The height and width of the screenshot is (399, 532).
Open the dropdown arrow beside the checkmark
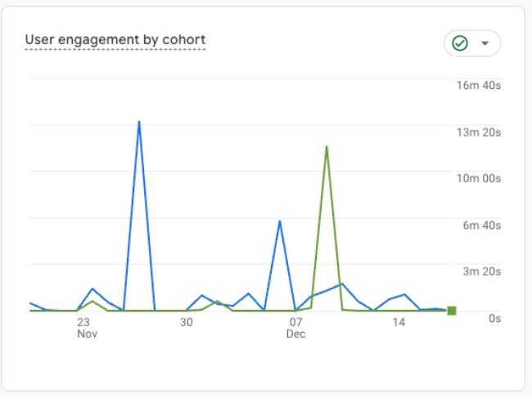pos(485,43)
